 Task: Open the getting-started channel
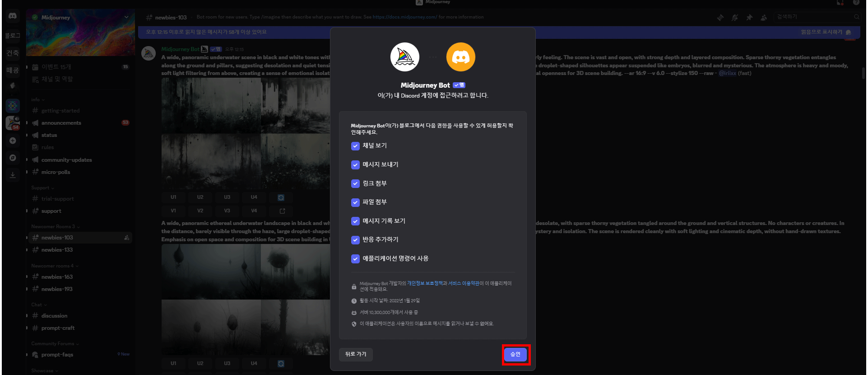click(80, 111)
